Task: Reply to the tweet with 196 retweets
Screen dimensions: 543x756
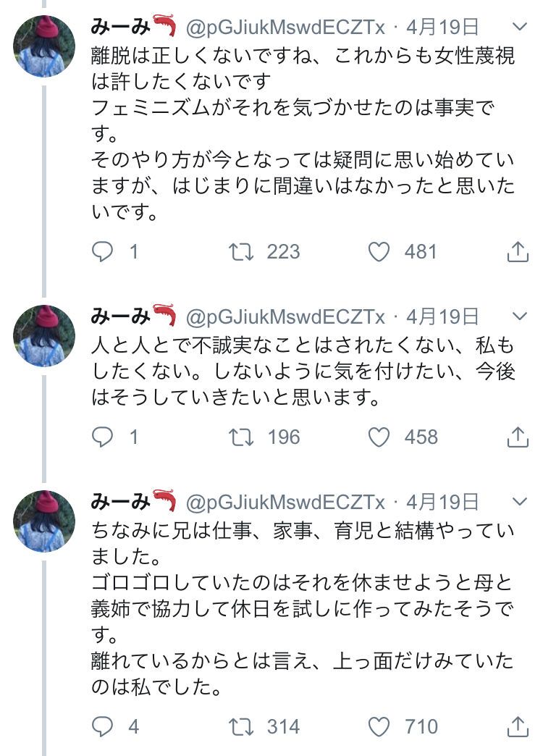Action: click(x=103, y=437)
